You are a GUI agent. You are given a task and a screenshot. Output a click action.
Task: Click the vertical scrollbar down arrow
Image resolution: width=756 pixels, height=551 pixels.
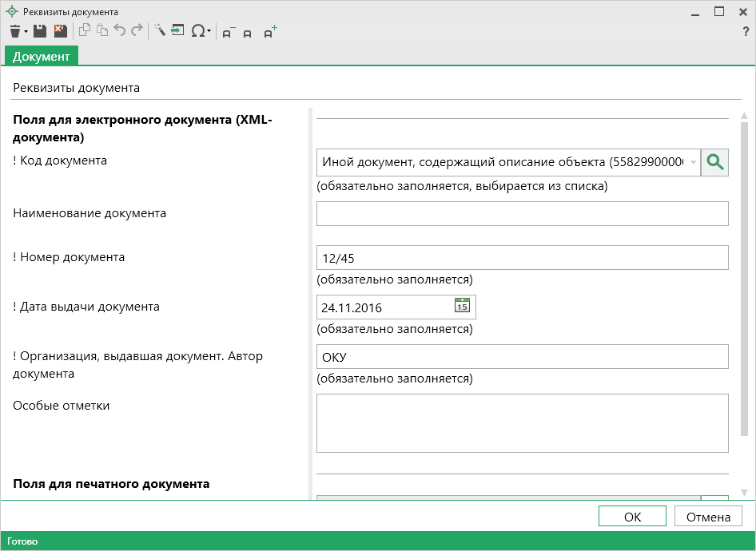click(x=744, y=492)
